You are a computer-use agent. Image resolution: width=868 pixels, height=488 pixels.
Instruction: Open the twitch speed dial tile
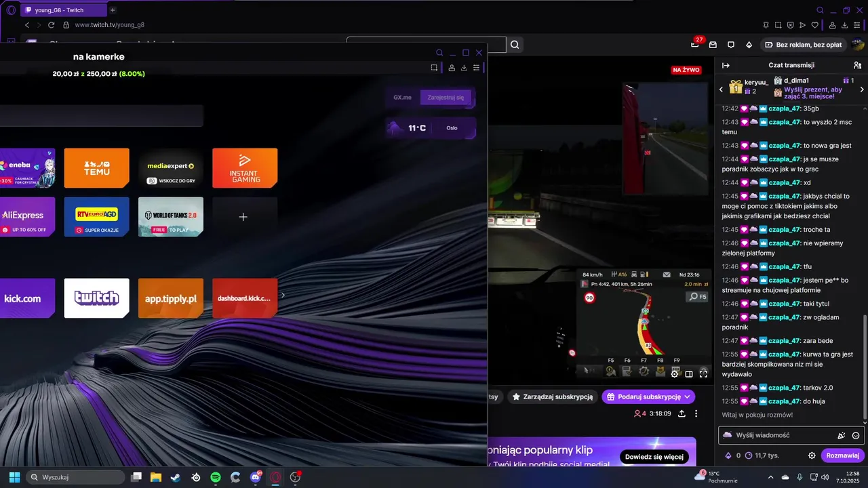pyautogui.click(x=96, y=298)
